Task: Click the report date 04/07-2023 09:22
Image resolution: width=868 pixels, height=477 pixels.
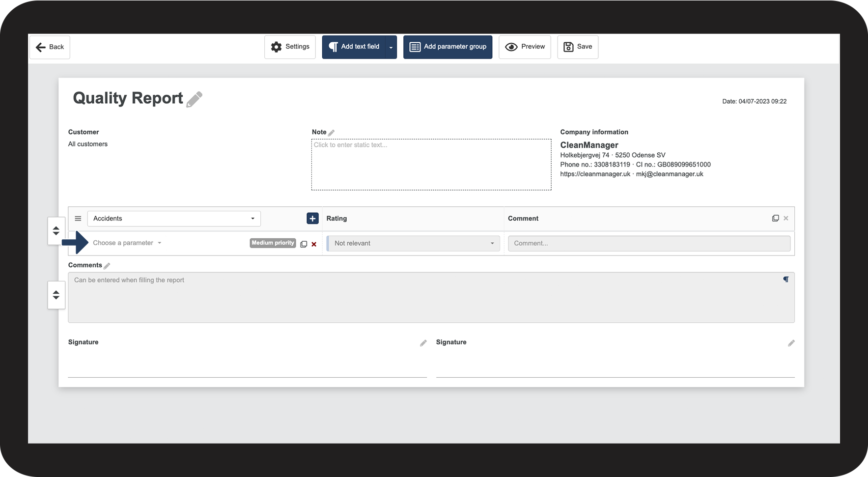Action: pyautogui.click(x=754, y=101)
